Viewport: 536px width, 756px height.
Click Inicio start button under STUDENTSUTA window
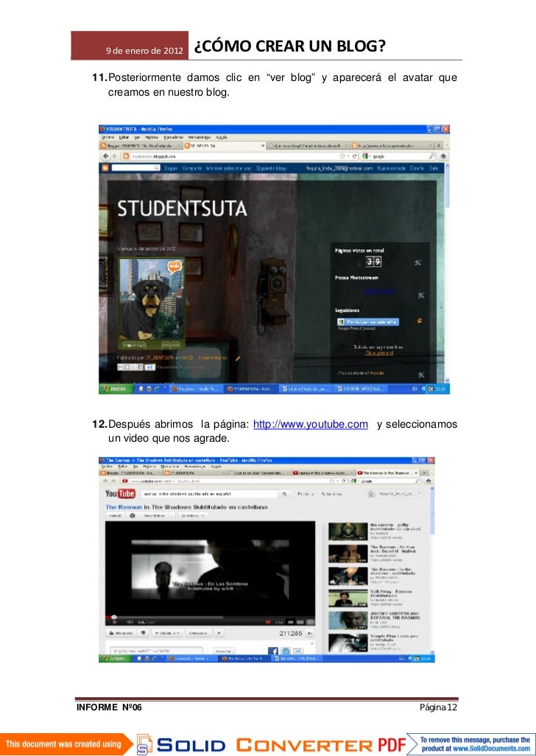114,389
